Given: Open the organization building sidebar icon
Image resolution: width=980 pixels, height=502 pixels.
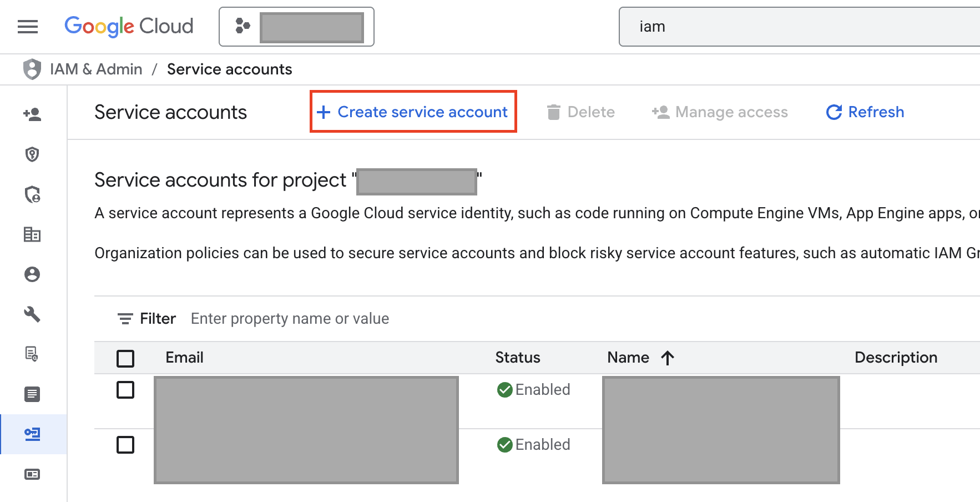Looking at the screenshot, I should point(32,234).
